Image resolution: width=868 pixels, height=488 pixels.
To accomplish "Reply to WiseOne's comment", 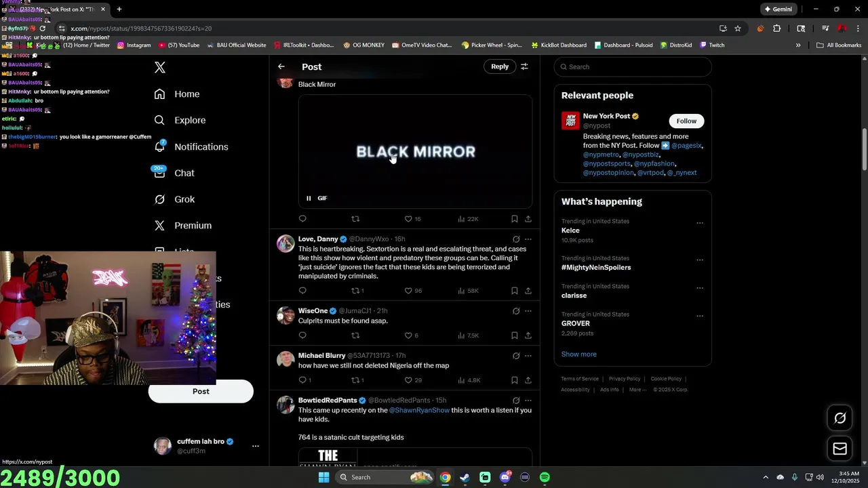I will coord(302,335).
